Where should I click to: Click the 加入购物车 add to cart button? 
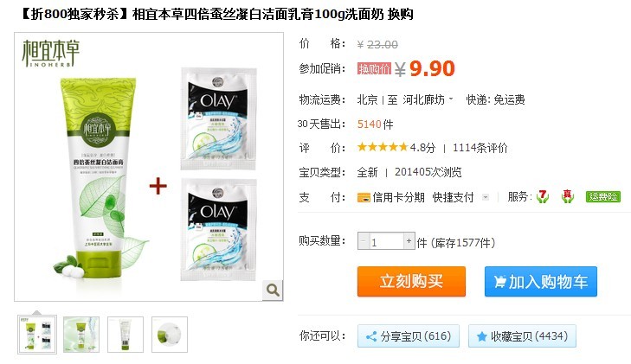point(540,281)
